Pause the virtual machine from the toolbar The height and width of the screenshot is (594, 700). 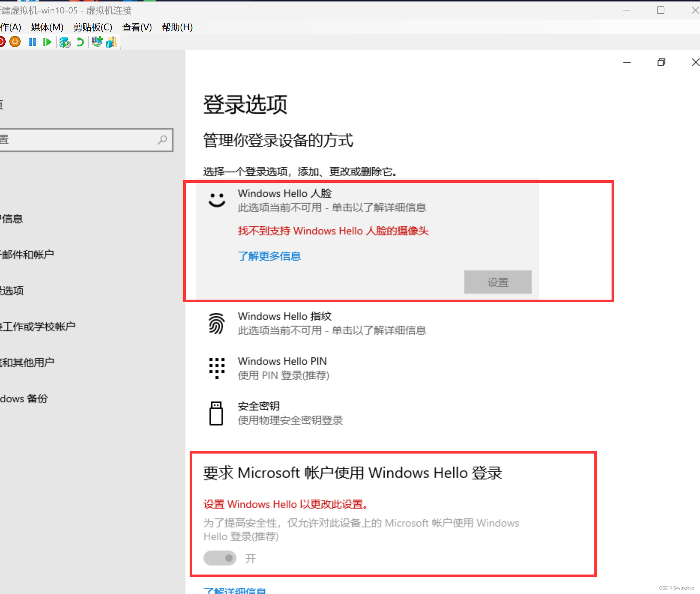click(33, 42)
